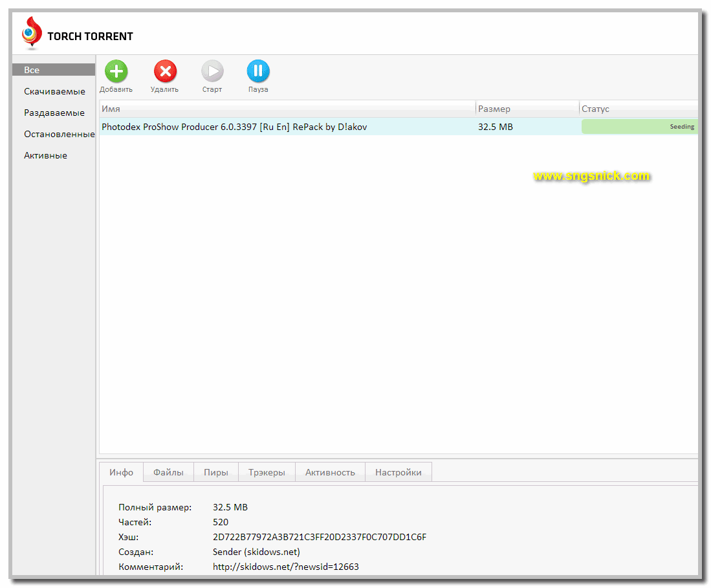Show Скачиваемые torrents
The width and height of the screenshot is (711, 588).
pos(54,92)
